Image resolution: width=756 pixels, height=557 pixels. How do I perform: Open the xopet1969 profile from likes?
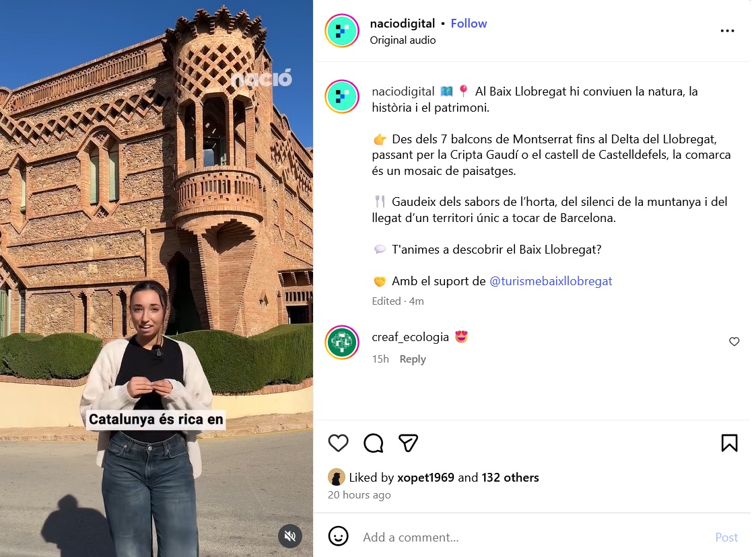(x=425, y=477)
